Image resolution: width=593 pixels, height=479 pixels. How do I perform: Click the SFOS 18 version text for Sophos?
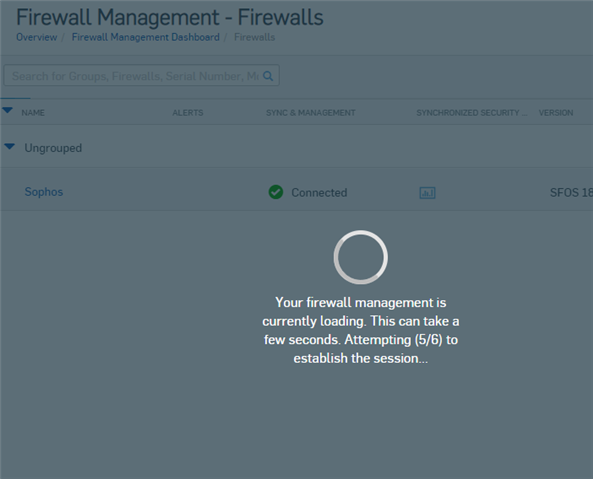[x=571, y=192]
